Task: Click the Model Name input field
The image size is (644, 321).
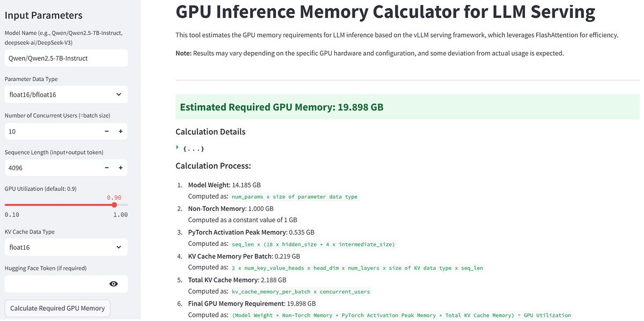Action: (64, 58)
